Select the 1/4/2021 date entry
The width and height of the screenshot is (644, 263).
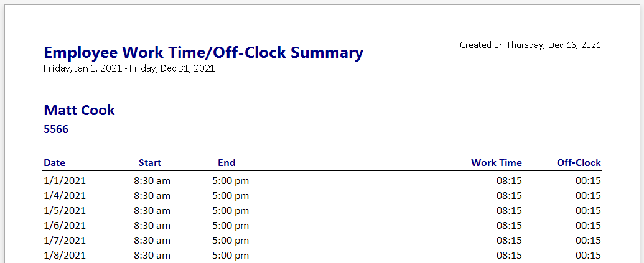[x=65, y=196]
